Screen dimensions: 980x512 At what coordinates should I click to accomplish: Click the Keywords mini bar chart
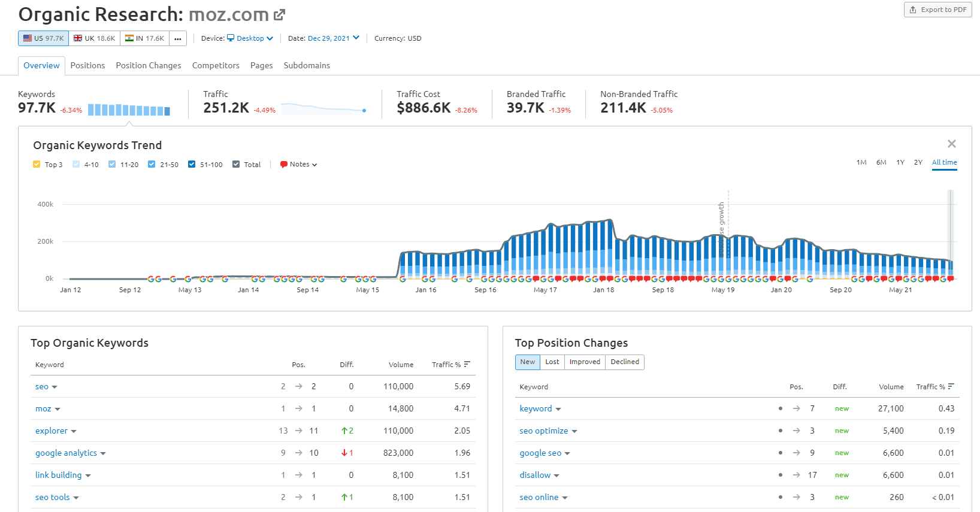click(129, 110)
